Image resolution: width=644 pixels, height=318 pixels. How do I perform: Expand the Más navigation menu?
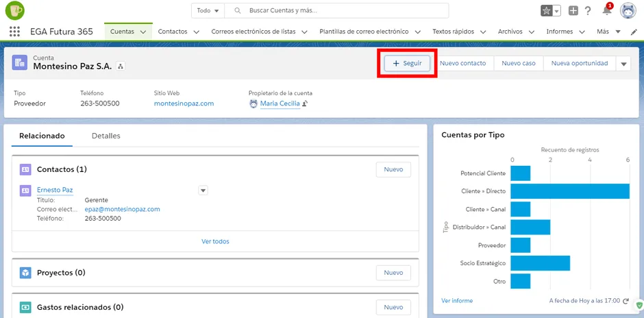point(608,32)
